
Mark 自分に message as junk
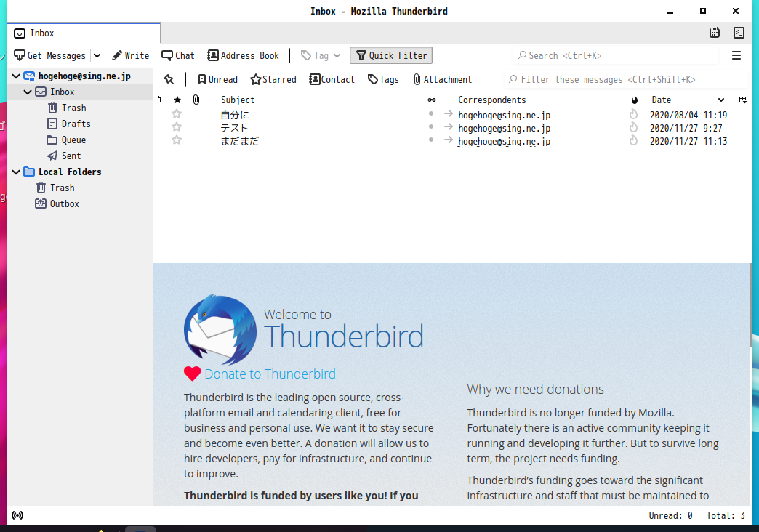click(633, 114)
